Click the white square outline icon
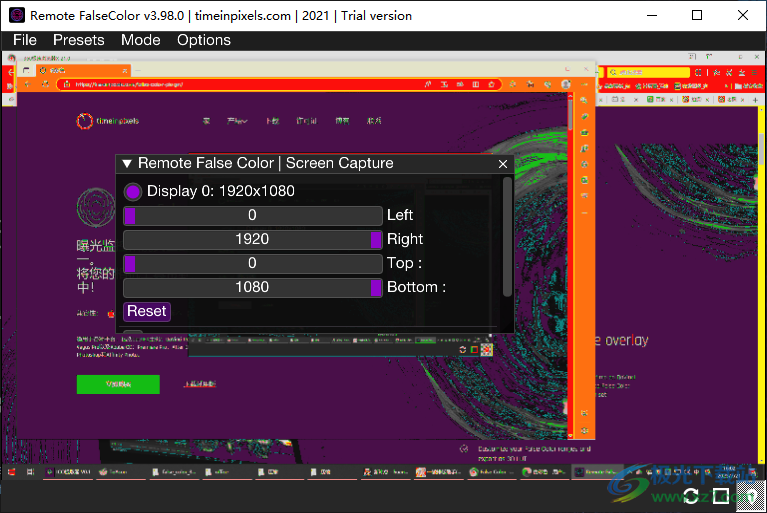 point(721,496)
